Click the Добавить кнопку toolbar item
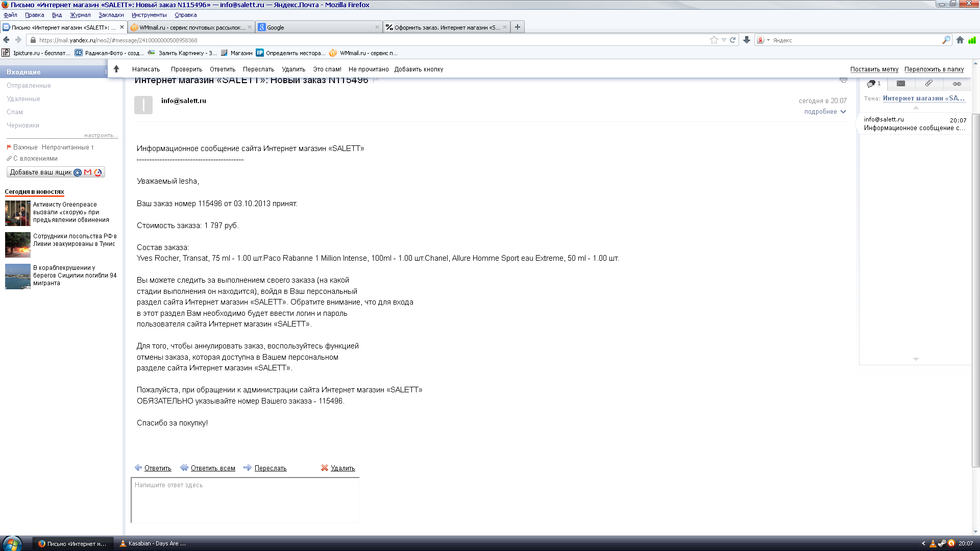 419,69
